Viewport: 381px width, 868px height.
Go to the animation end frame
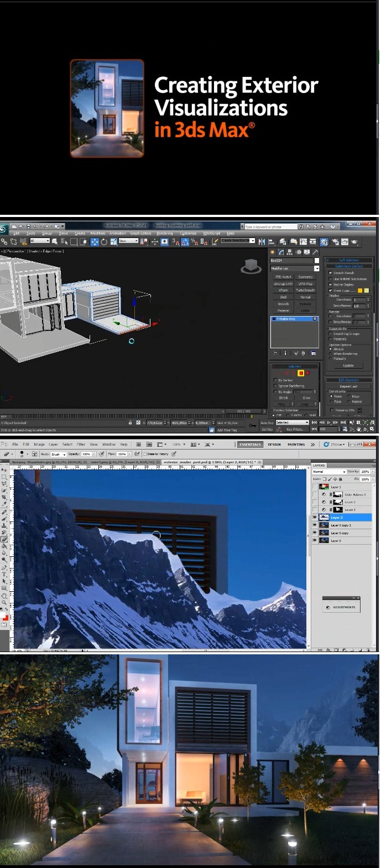pos(343,422)
